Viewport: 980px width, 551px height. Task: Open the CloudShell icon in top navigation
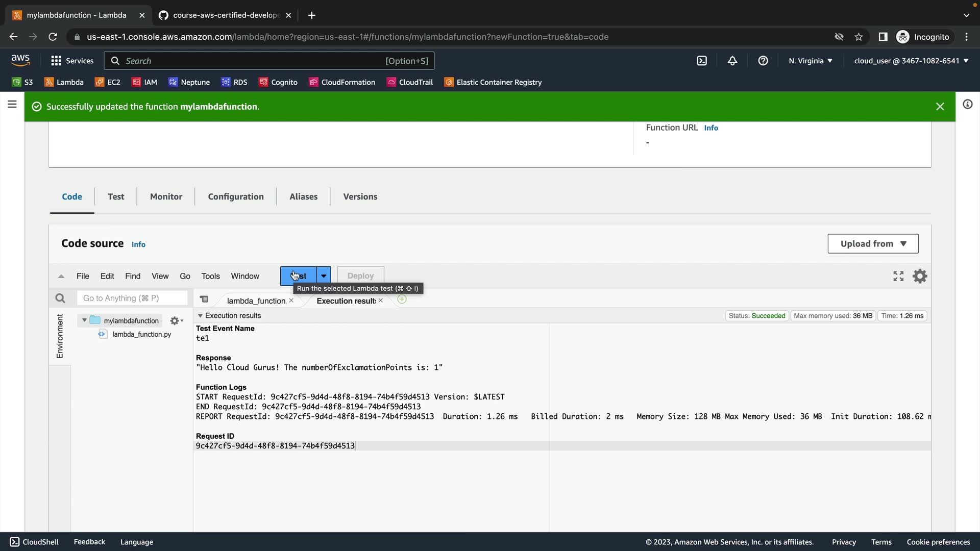702,61
